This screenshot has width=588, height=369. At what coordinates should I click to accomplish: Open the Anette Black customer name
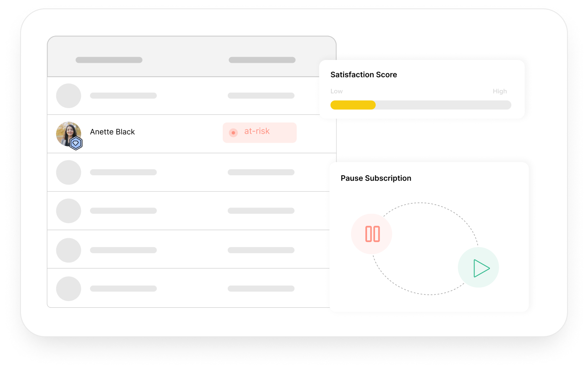coord(112,132)
